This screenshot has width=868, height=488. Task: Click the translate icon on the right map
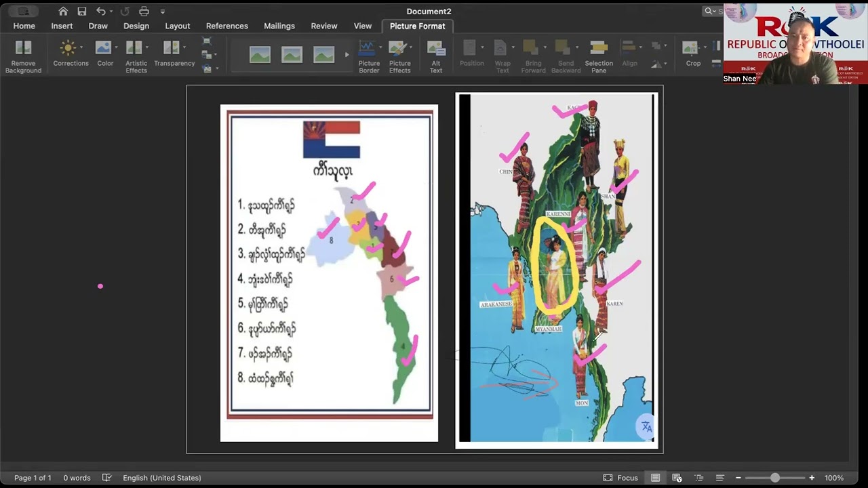tap(646, 426)
